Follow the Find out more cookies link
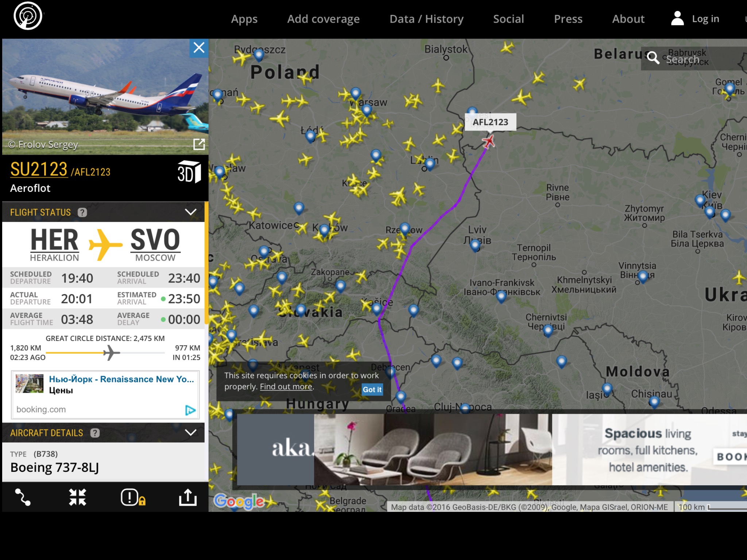747x560 pixels. (286, 386)
